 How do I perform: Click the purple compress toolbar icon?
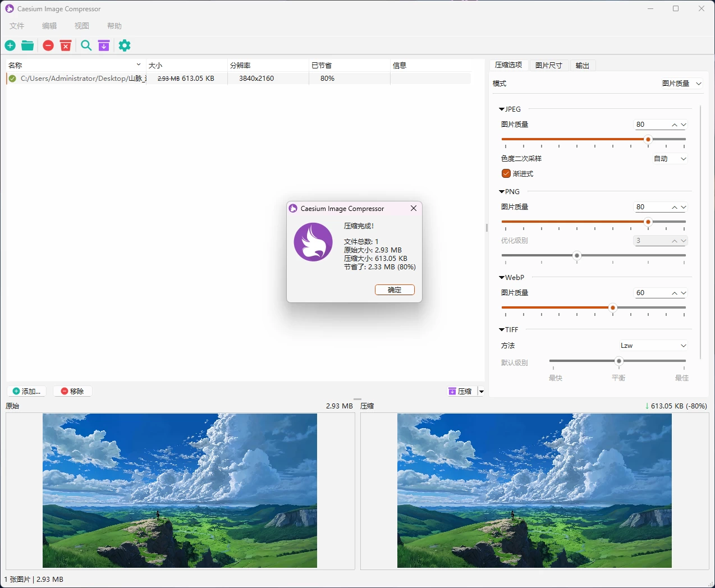pyautogui.click(x=104, y=45)
